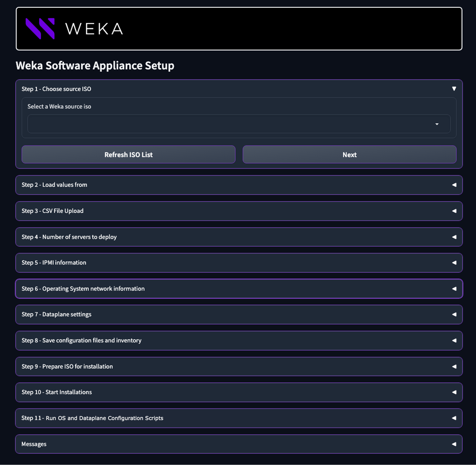The image size is (476, 465).
Task: Collapse Step 1 using the down arrow
Action: (x=454, y=89)
